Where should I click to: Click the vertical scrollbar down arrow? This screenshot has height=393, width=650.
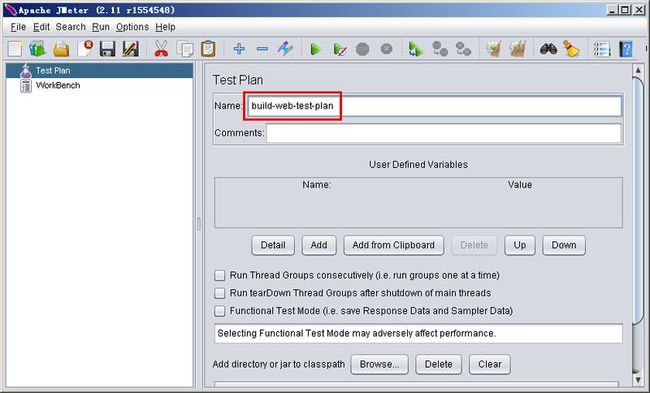click(x=638, y=380)
